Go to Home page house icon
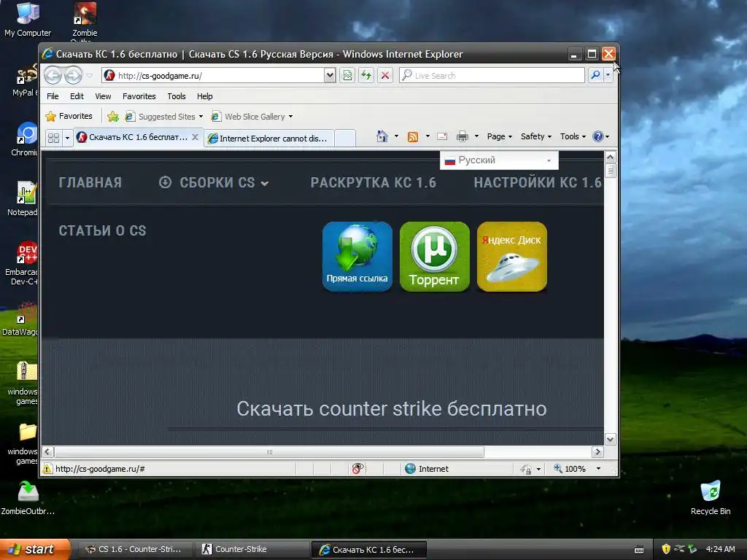747x560 pixels. 382,136
